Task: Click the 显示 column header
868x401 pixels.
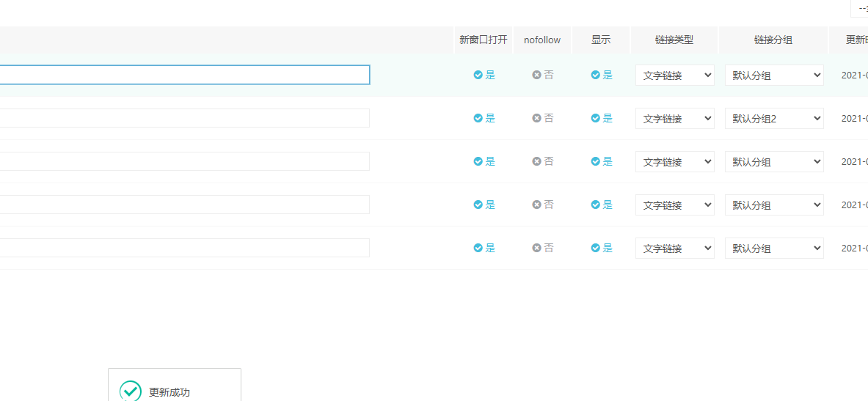Action: click(601, 40)
